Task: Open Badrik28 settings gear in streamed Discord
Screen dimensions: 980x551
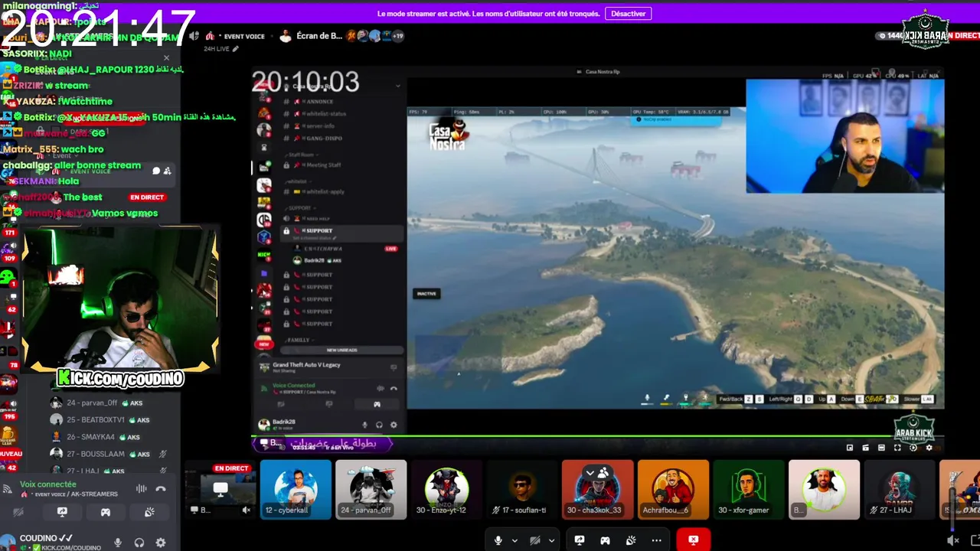Action: [394, 425]
